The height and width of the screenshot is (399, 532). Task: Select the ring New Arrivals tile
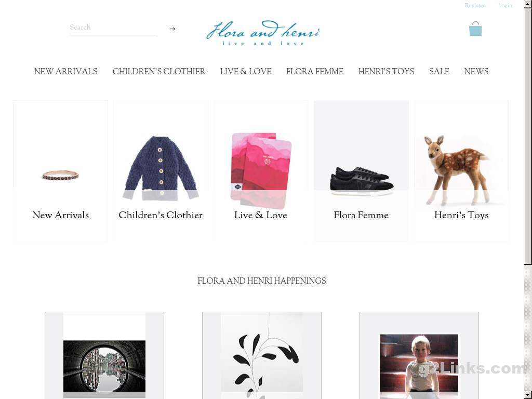(60, 170)
